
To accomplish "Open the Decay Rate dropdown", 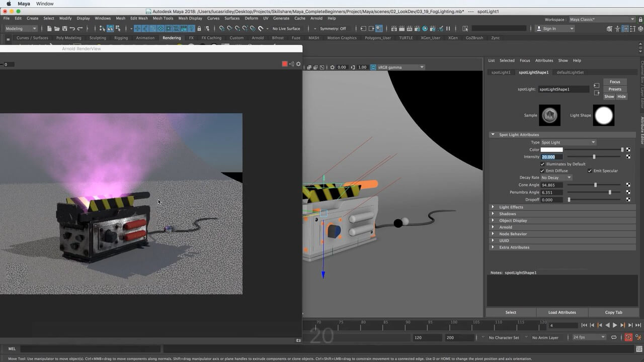I will point(556,177).
